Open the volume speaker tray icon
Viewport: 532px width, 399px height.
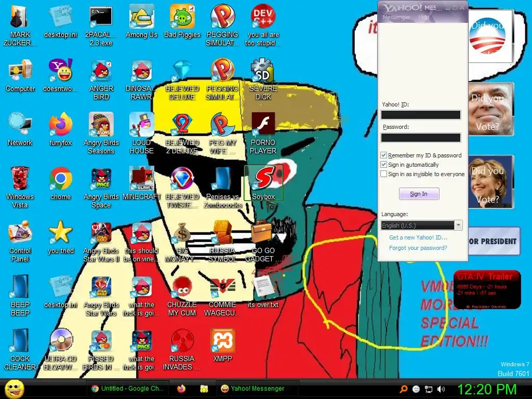[x=441, y=389]
